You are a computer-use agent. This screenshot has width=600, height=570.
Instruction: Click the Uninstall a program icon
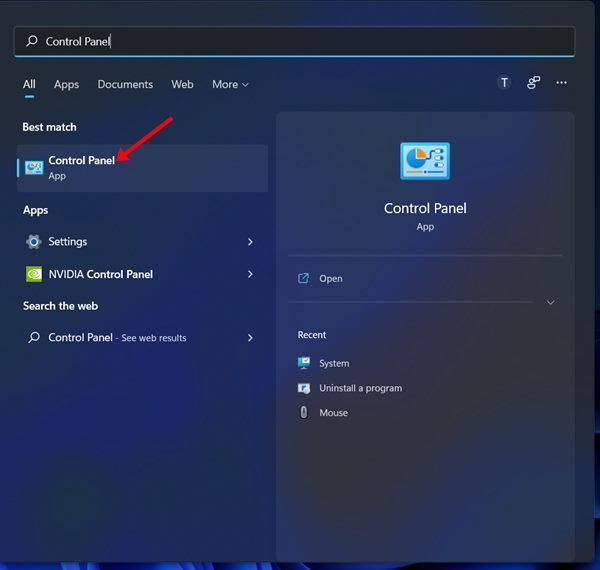[304, 388]
